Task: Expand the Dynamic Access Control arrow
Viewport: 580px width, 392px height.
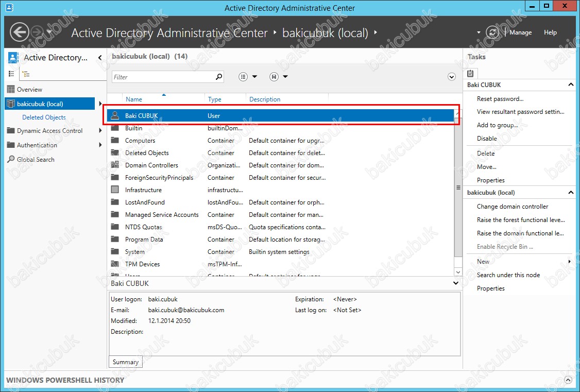Action: click(100, 130)
